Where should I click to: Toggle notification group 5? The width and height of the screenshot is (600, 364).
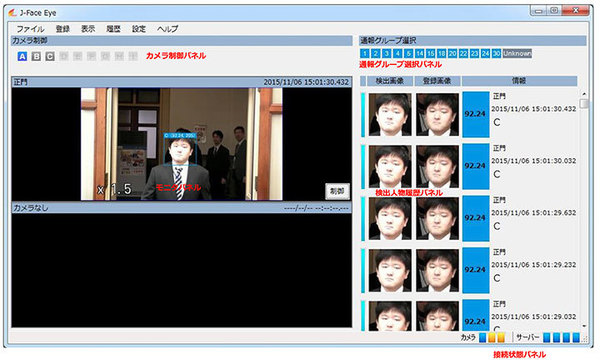(x=409, y=54)
